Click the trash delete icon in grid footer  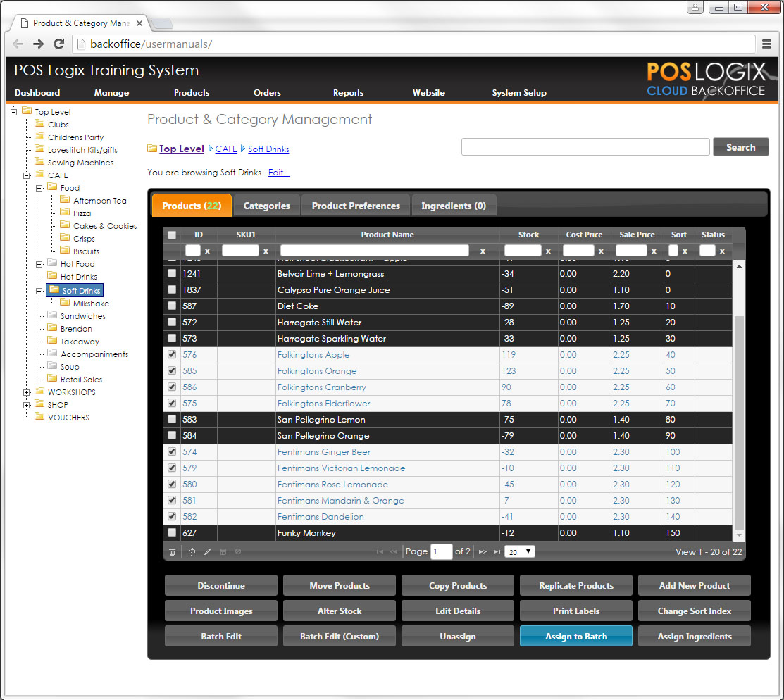tap(172, 552)
